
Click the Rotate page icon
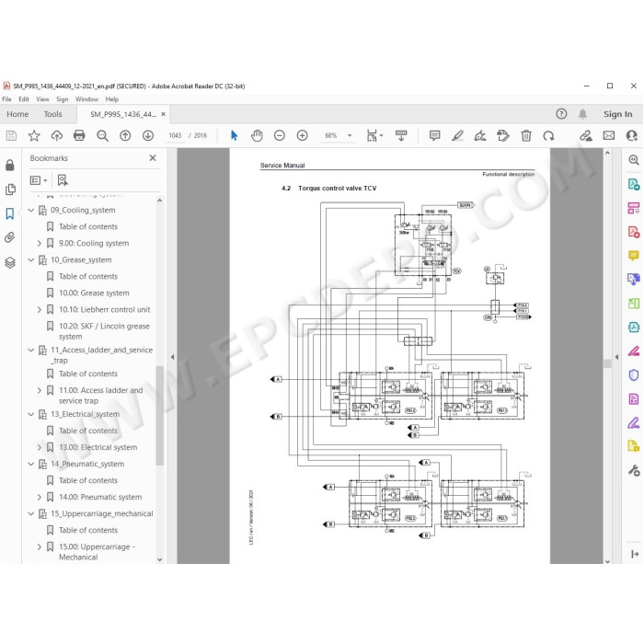pos(548,135)
